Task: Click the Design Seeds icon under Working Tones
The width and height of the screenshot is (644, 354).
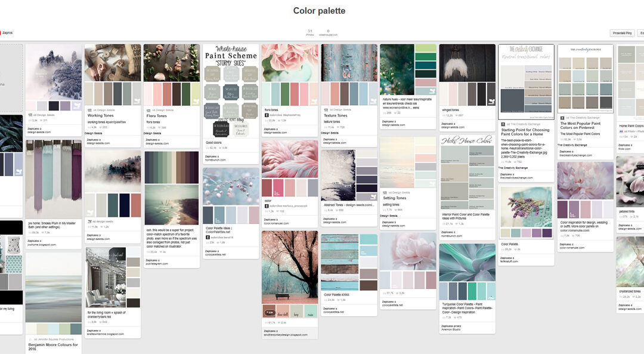Action: (x=89, y=110)
